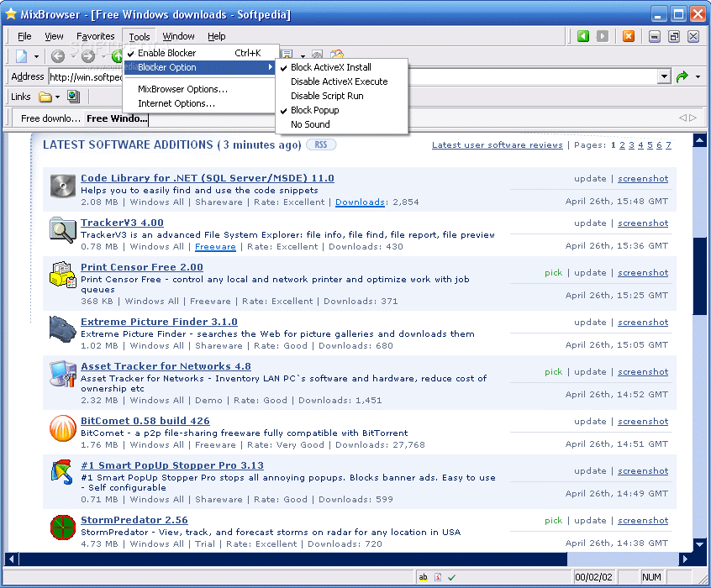Open Print Censor Free 2.00 link
The image size is (711, 588).
tap(142, 267)
